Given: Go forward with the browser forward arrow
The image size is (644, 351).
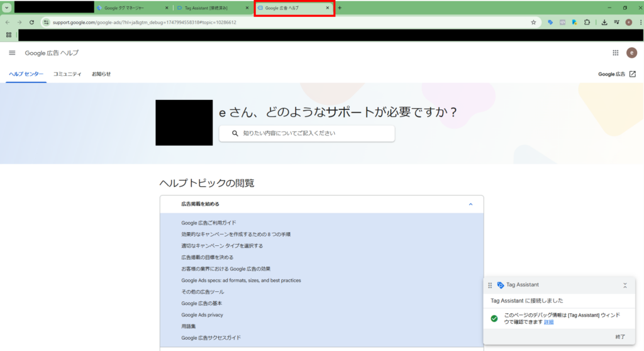Looking at the screenshot, I should point(19,22).
